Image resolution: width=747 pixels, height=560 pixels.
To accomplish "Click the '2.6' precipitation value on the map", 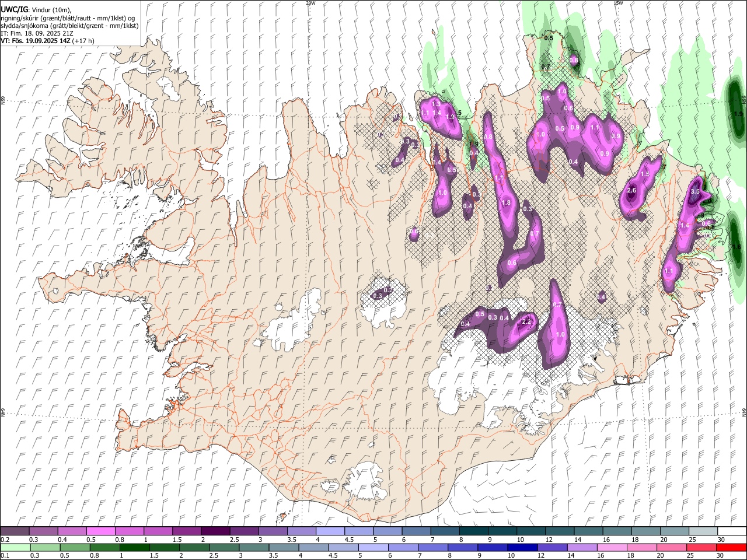I will [x=631, y=190].
